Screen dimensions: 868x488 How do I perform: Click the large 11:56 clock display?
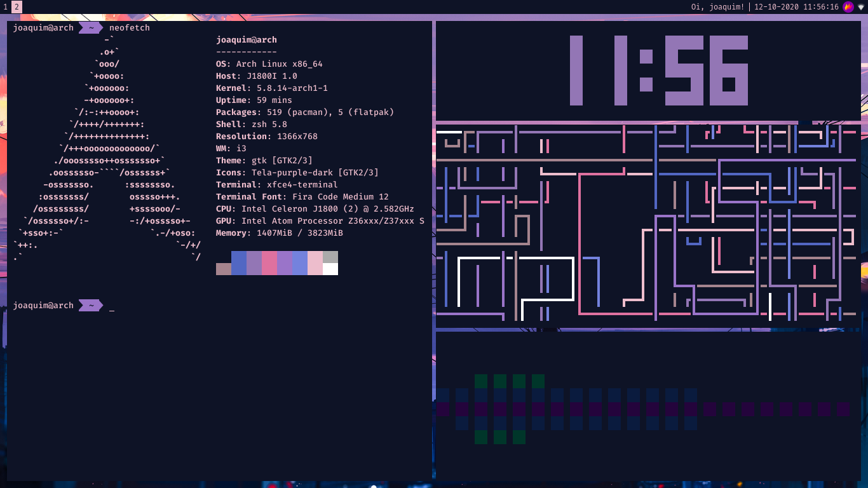[658, 71]
